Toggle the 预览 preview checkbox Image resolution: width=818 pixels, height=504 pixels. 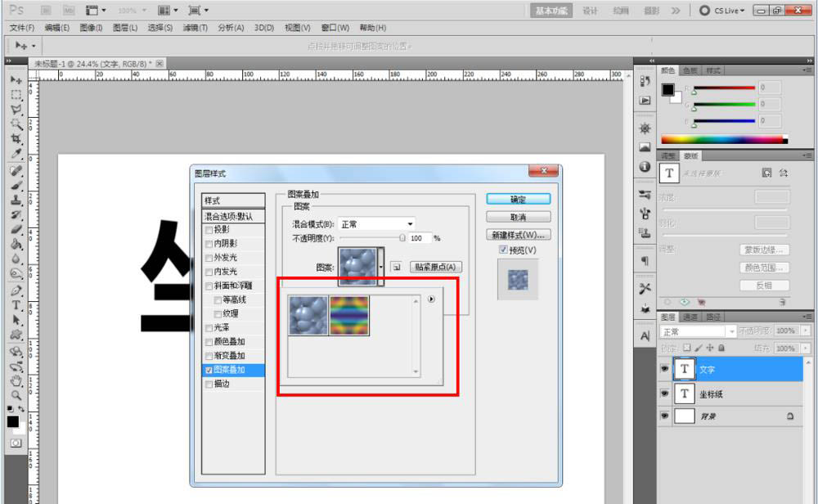(x=502, y=251)
